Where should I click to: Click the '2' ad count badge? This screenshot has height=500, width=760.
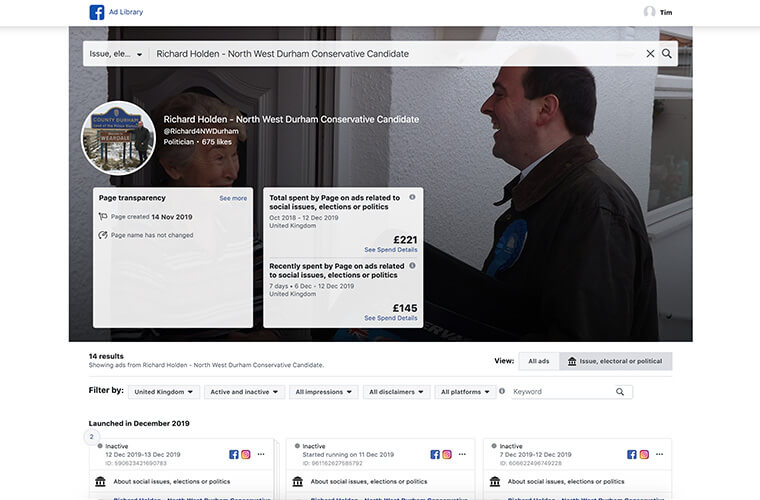(92, 437)
